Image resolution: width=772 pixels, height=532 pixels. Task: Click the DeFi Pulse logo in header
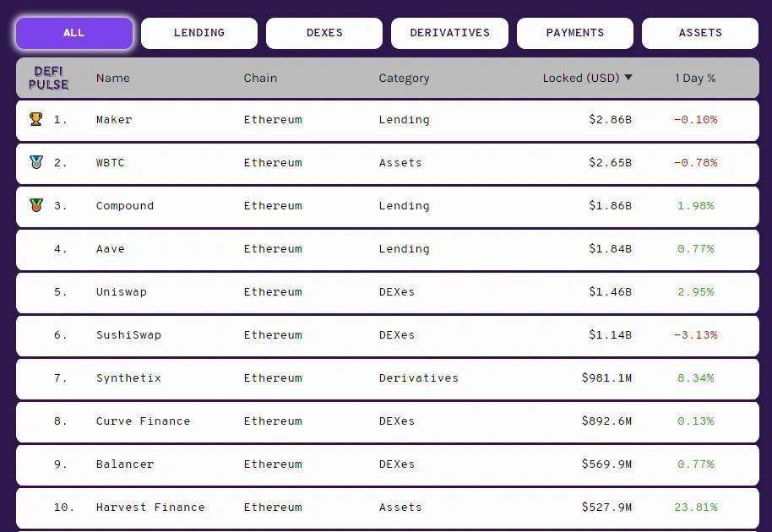click(48, 79)
